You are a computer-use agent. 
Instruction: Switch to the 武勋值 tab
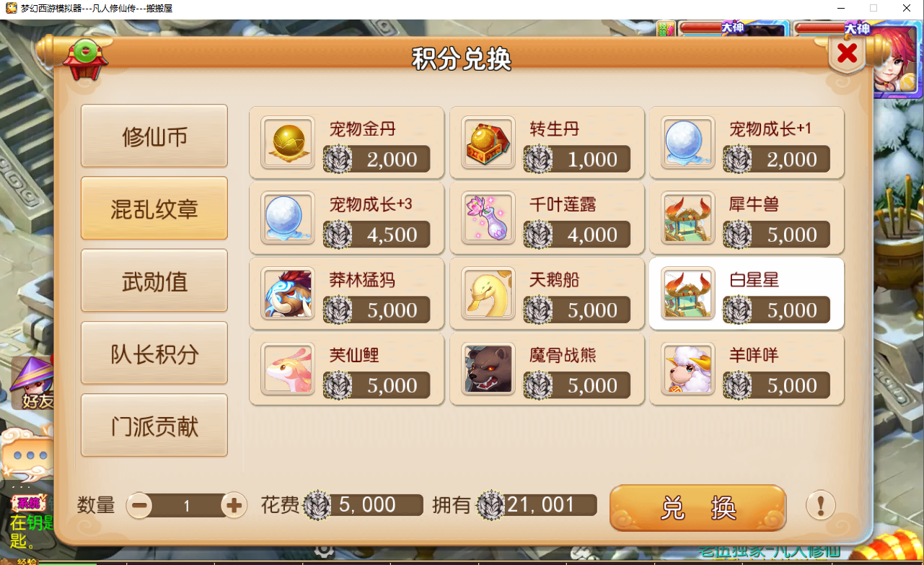pos(154,281)
